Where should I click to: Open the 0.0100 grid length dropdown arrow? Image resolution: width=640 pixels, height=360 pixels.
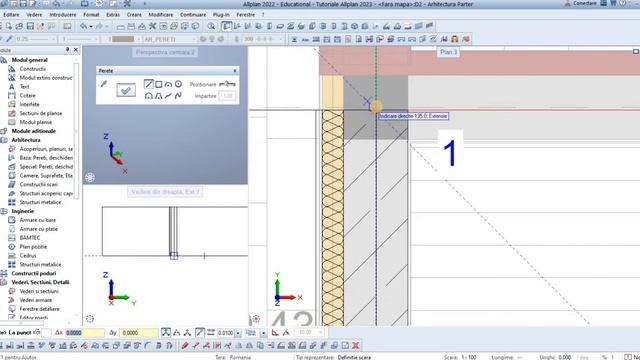(x=238, y=333)
